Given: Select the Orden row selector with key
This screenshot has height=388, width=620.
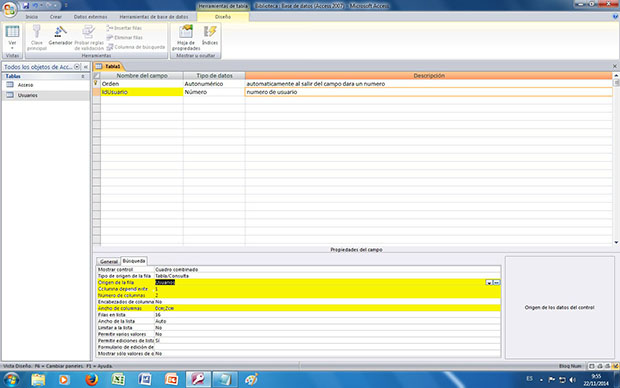Looking at the screenshot, I should [96, 84].
